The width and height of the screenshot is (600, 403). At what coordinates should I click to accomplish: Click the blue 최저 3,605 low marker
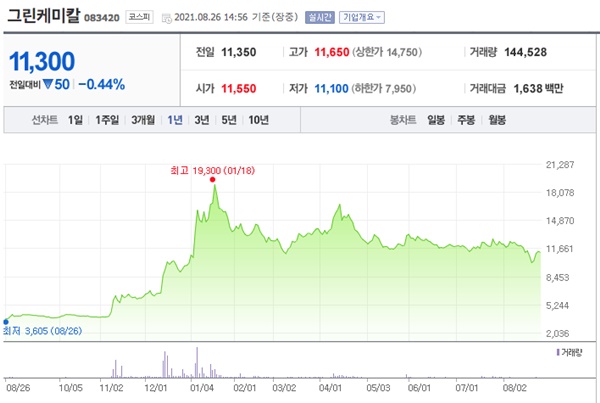[x=6, y=322]
